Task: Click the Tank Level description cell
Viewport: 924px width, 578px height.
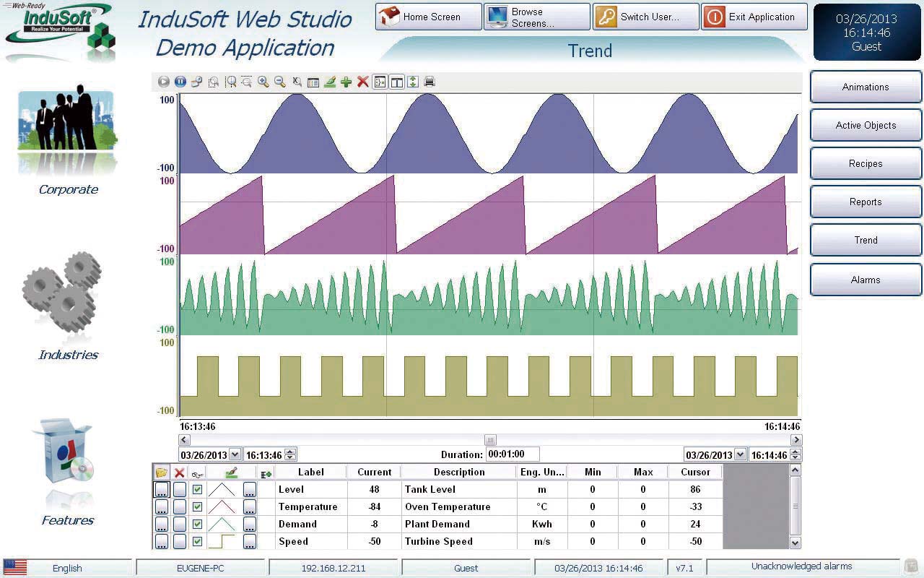Action: (459, 490)
